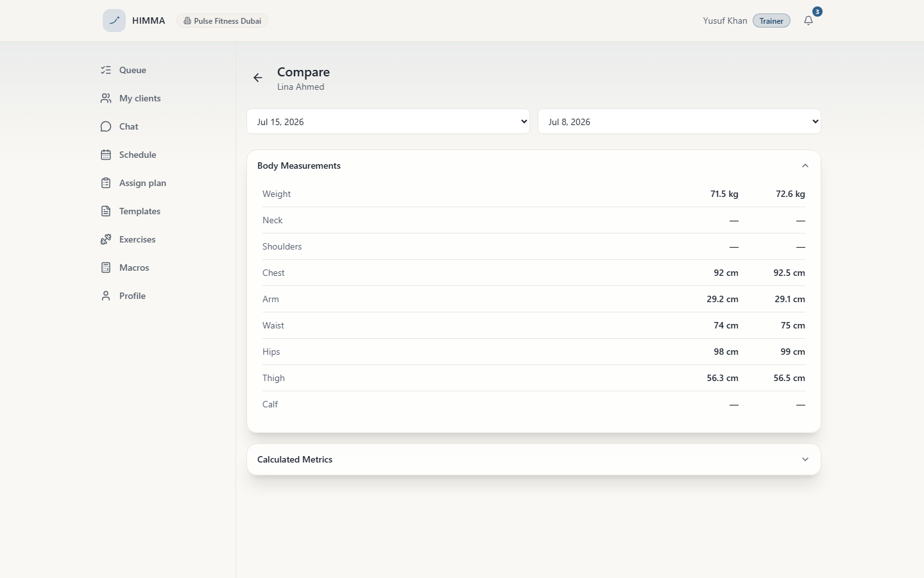Click the HIMMA brand name
The height and width of the screenshot is (578, 924).
pos(149,21)
